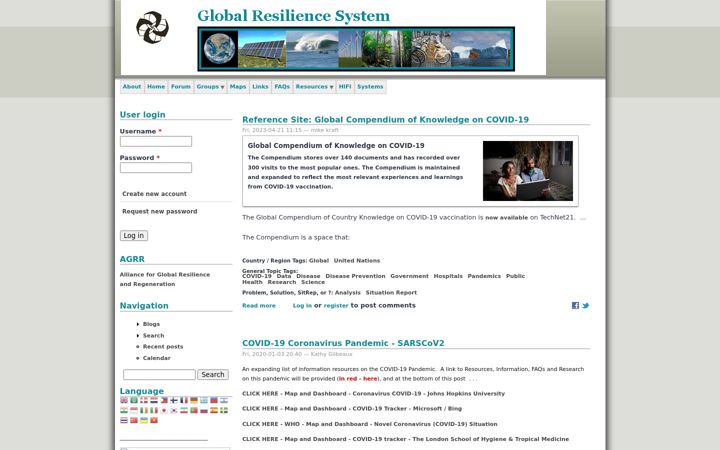This screenshot has width=720, height=450.
Task: Click the sidebar Search button
Action: tap(213, 375)
